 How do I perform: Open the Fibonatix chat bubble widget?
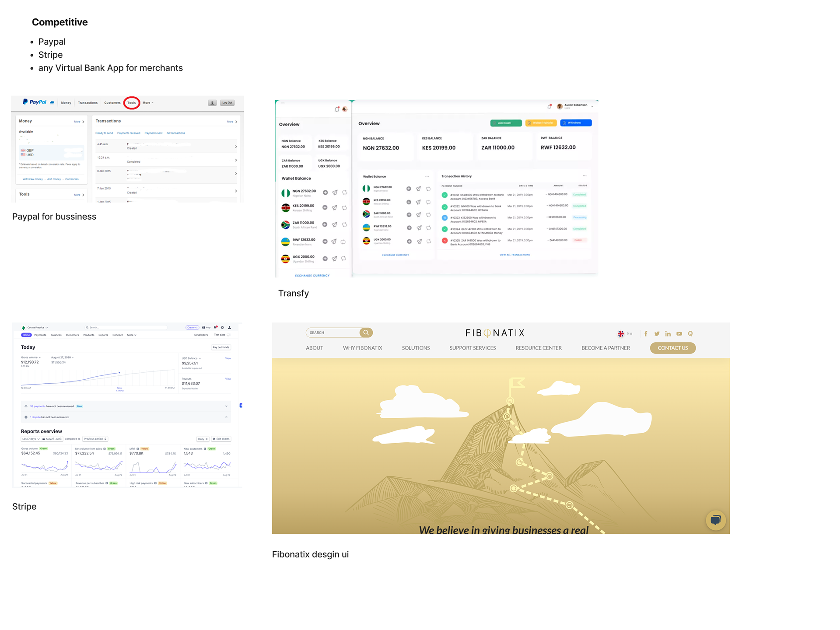[716, 520]
